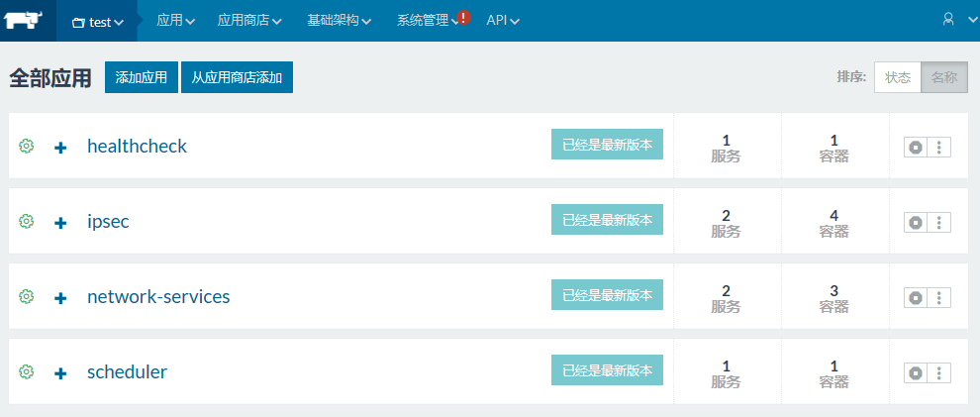Stop the scheduler stack

point(916,373)
